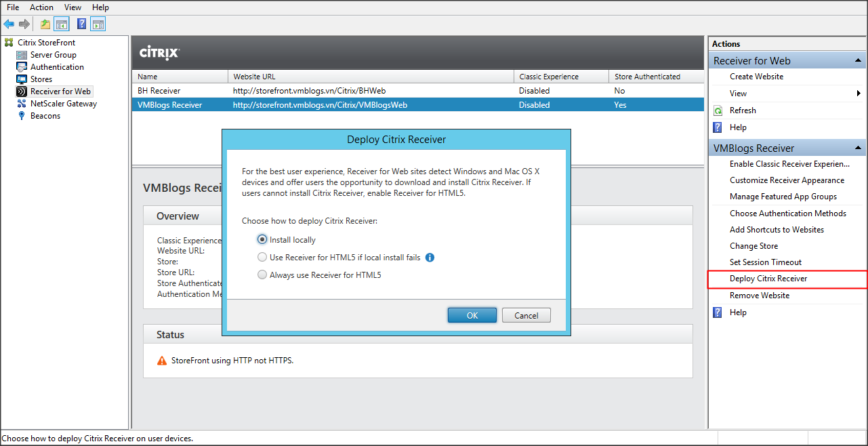
Task: Click the Up One Level folder icon
Action: click(45, 24)
